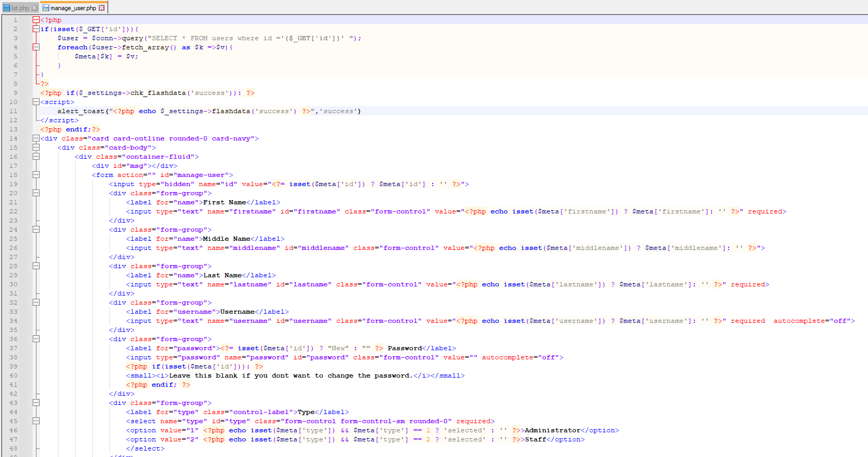Screen dimensions: 868x457
Task: Collapse the select element fold at line 45
Action: point(36,421)
